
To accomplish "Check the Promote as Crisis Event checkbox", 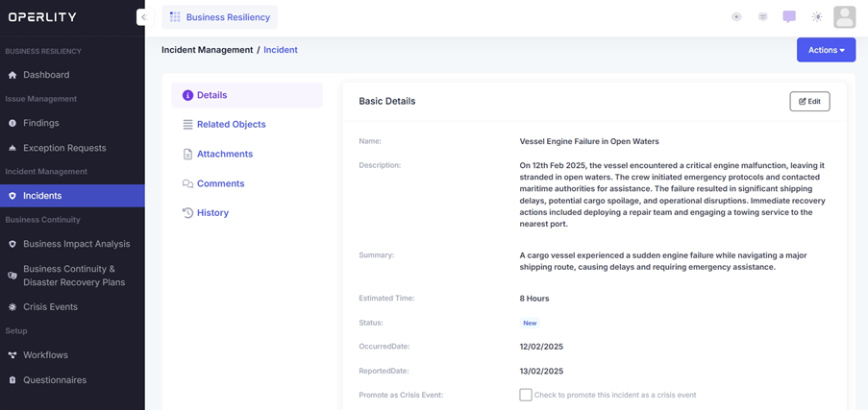I will 526,395.
